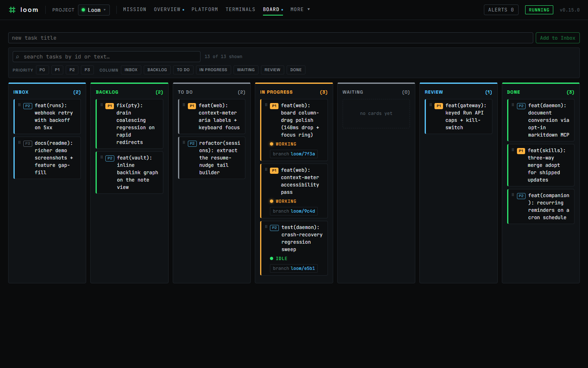The height and width of the screenshot is (368, 588).
Task: Toggle the BACKLOG column filter
Action: 157,70
